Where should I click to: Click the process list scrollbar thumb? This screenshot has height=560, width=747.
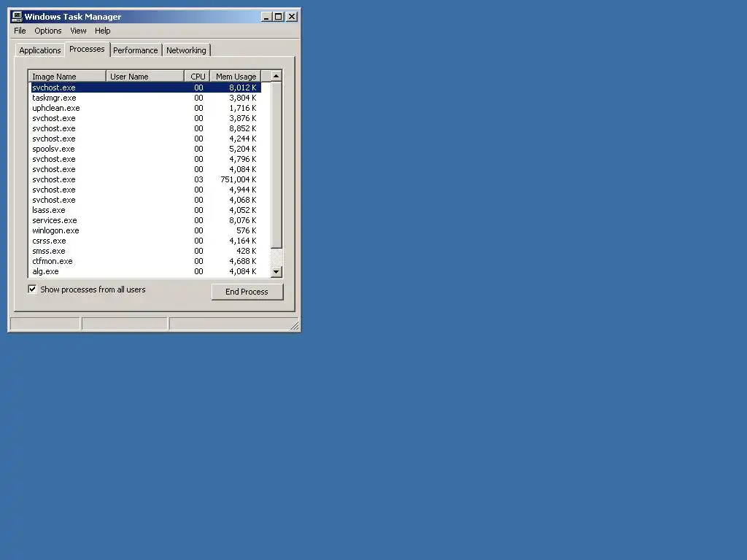(276, 165)
